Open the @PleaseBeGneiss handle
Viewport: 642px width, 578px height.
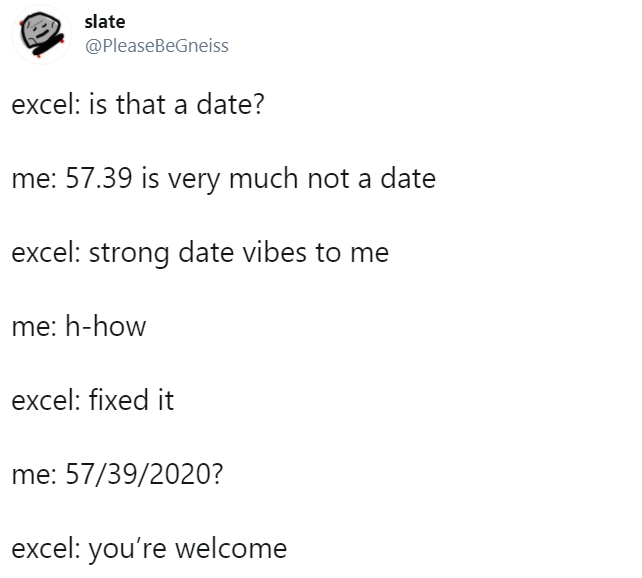(157, 45)
